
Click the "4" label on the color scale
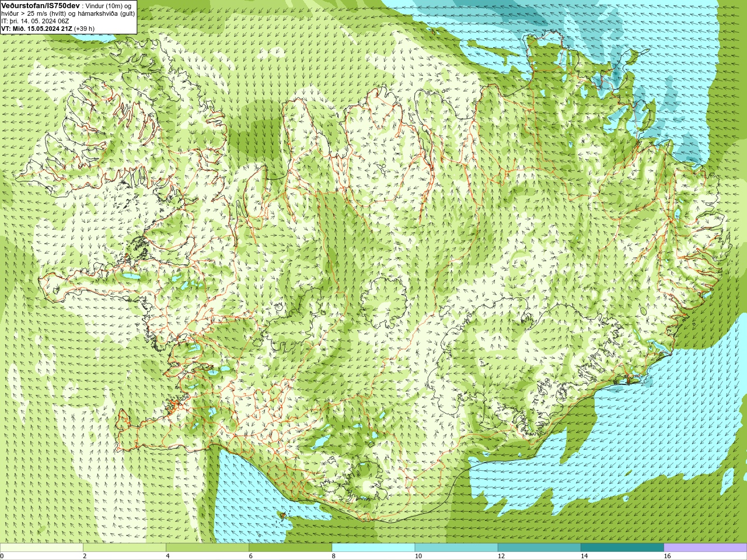(x=167, y=556)
